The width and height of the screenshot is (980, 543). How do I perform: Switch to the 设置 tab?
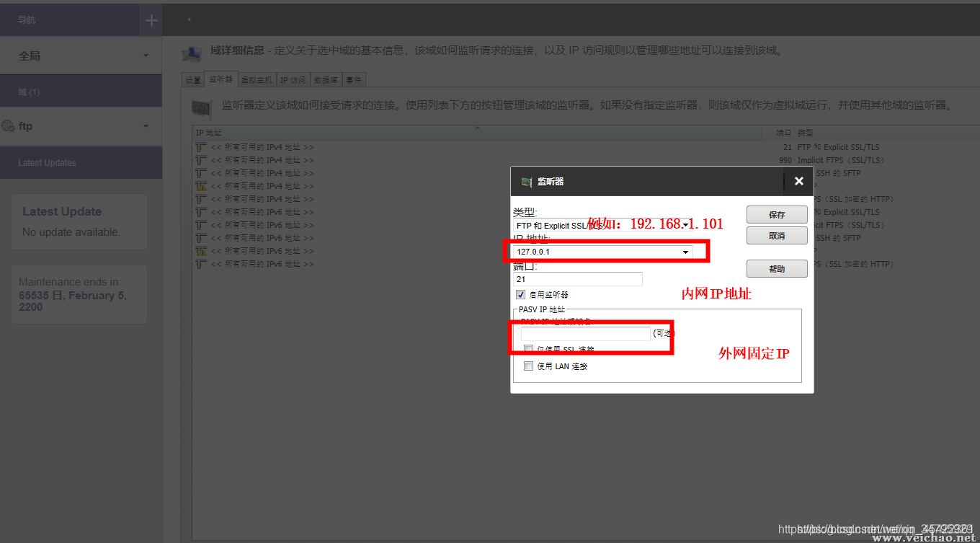[193, 79]
